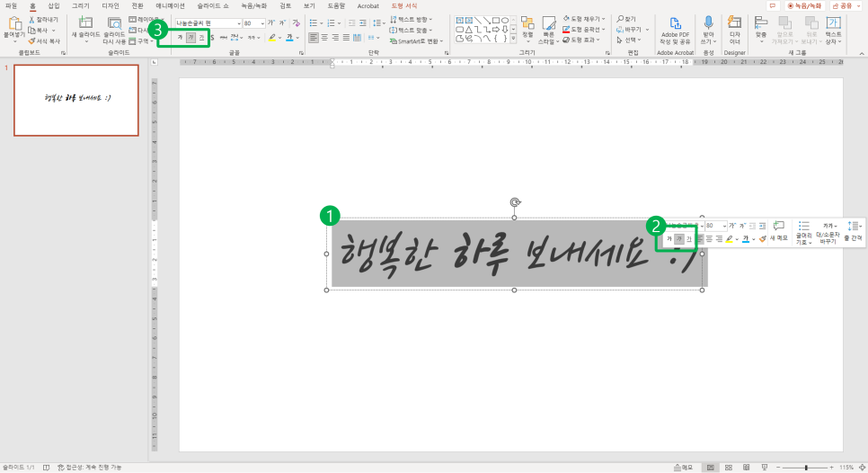Clear all formatting icon in ribbon
The height and width of the screenshot is (473, 868).
pos(297,23)
